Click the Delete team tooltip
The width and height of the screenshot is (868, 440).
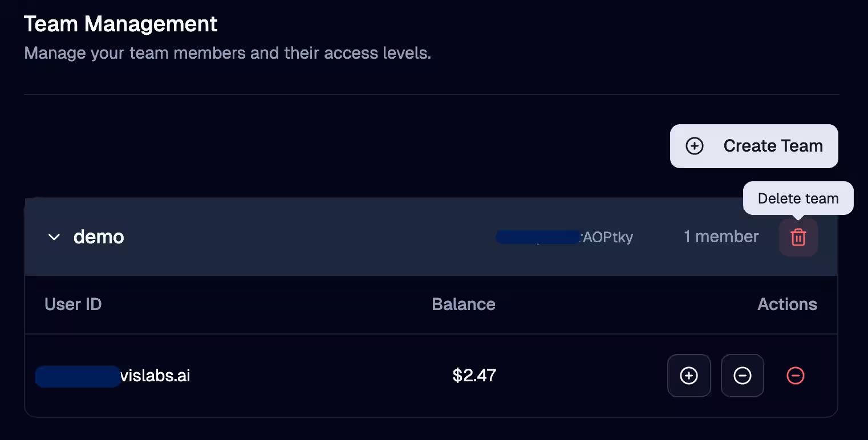[x=798, y=198]
